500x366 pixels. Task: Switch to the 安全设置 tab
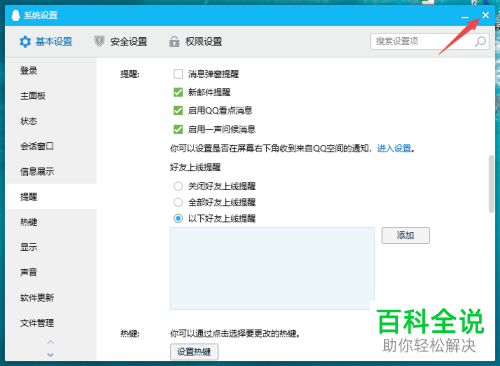point(121,42)
